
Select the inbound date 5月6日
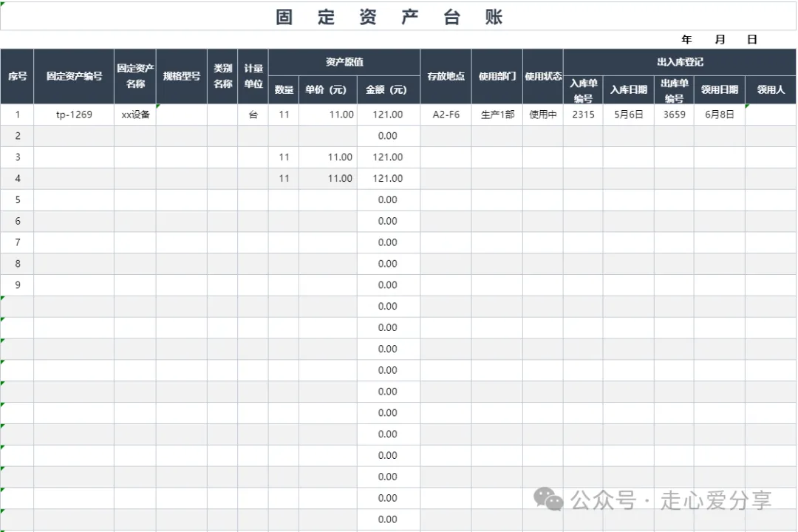pos(629,115)
